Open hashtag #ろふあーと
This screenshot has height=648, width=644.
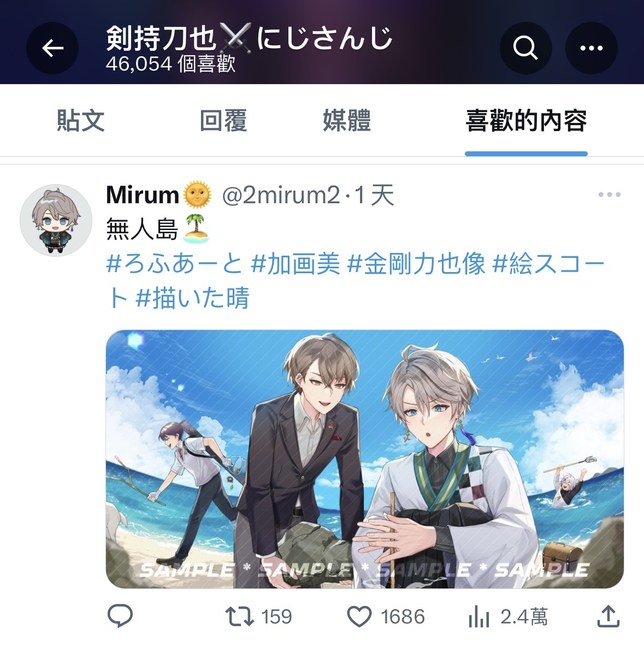[x=174, y=264]
